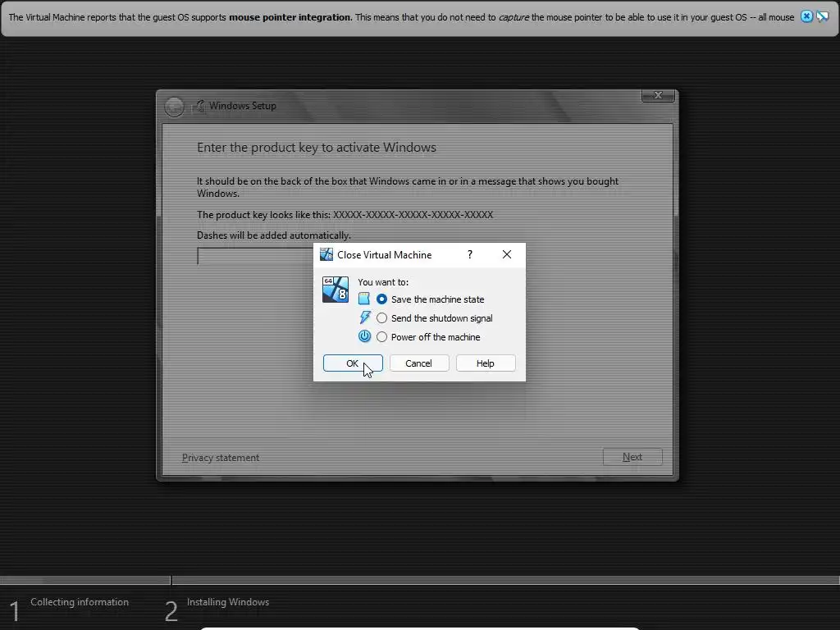Image resolution: width=840 pixels, height=630 pixels.
Task: Close the Windows Setup window
Action: tap(659, 95)
